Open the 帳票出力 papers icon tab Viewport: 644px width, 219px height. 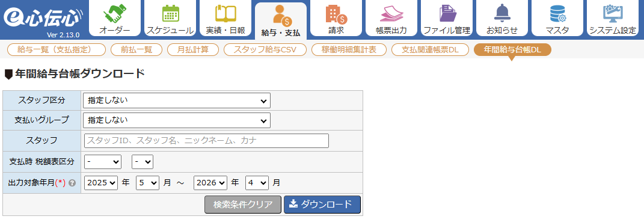391,18
